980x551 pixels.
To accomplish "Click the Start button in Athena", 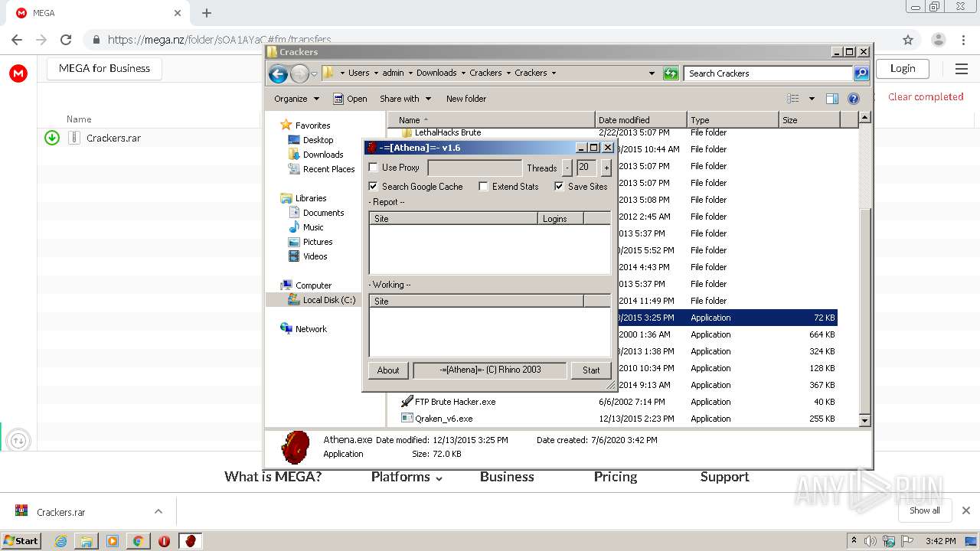I will (591, 370).
